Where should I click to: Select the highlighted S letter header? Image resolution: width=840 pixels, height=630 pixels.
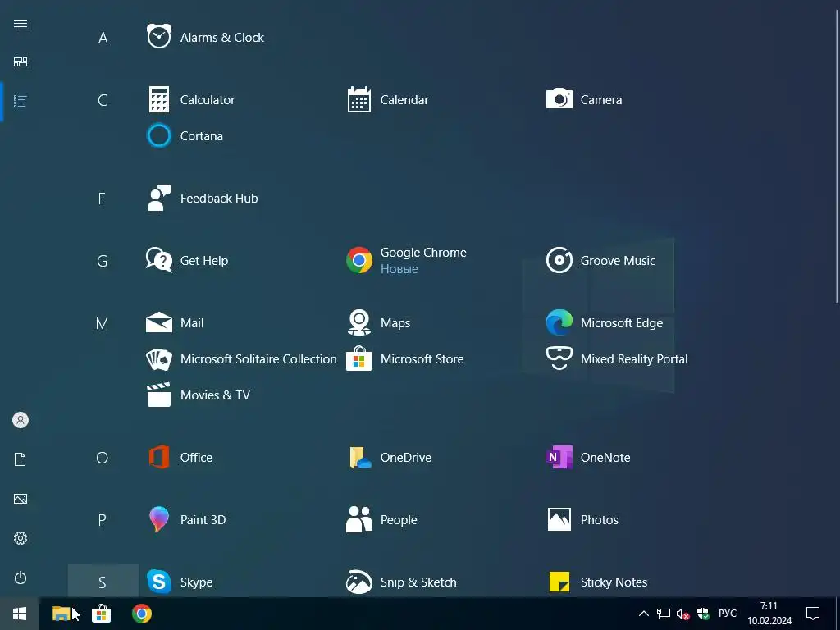click(x=103, y=582)
